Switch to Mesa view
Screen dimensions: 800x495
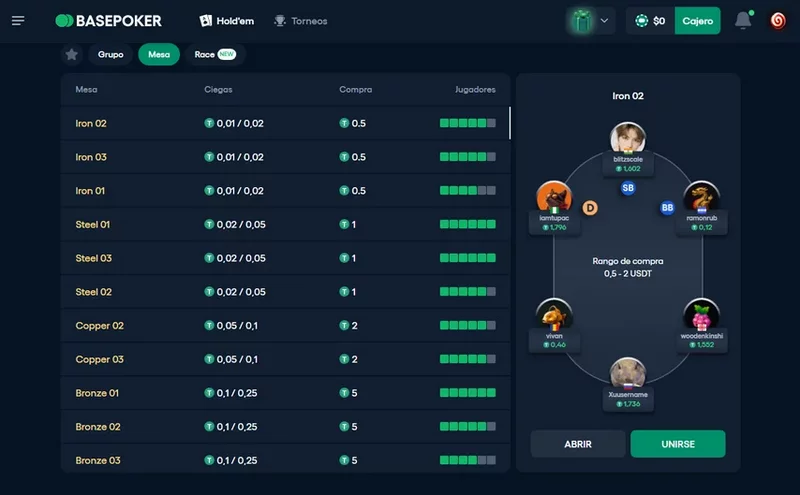coord(159,55)
